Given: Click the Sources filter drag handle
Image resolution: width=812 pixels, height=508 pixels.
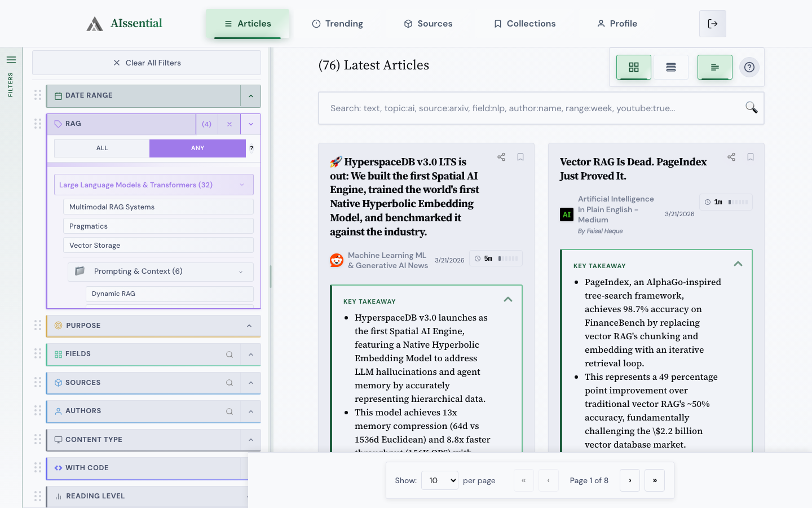Looking at the screenshot, I should (38, 382).
